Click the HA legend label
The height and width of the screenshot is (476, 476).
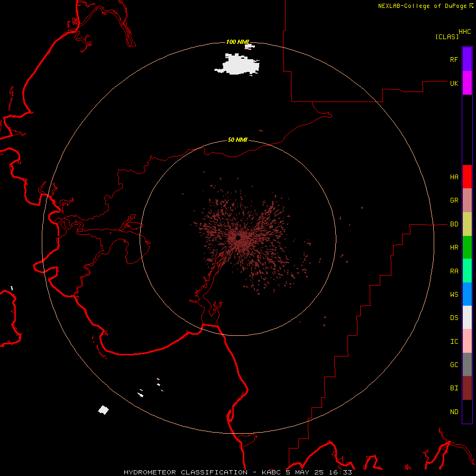point(454,177)
